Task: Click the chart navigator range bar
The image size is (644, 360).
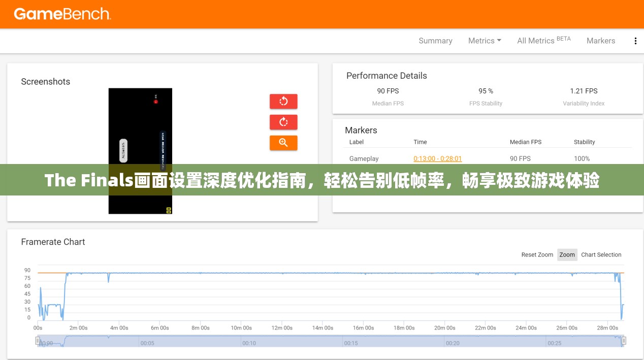Action: click(331, 341)
